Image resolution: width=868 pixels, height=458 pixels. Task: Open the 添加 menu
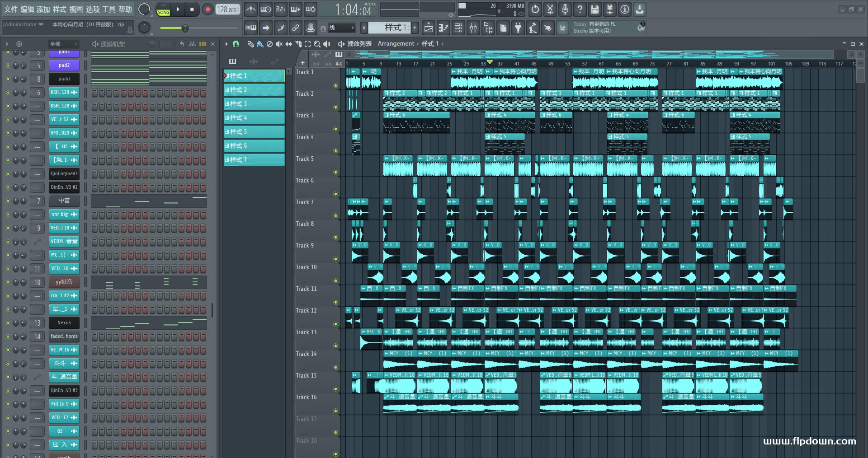(43, 9)
